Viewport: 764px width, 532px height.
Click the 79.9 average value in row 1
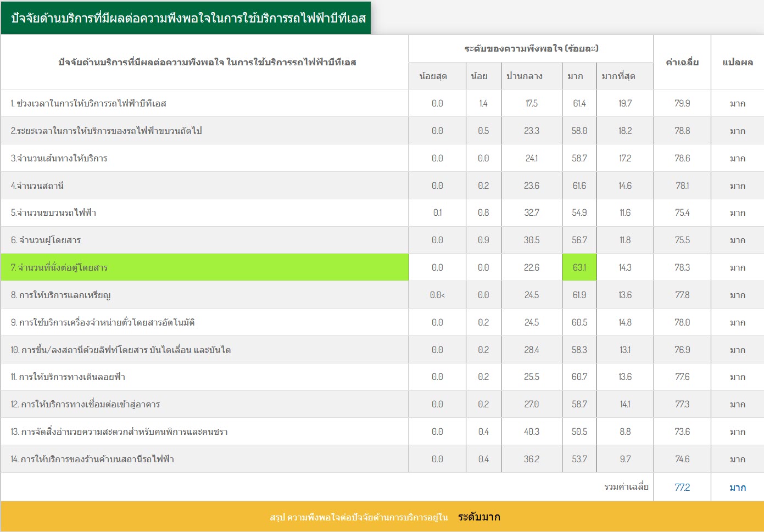tap(682, 104)
